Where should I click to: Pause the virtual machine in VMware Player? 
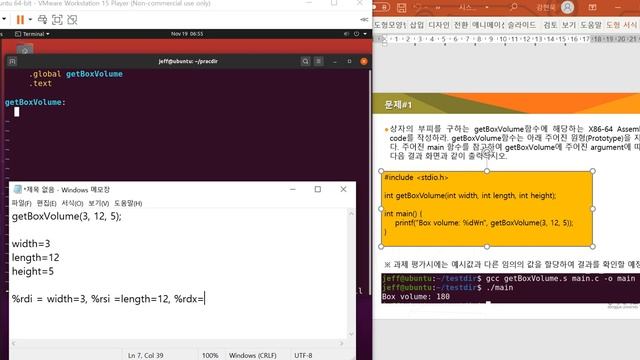tap(20, 20)
